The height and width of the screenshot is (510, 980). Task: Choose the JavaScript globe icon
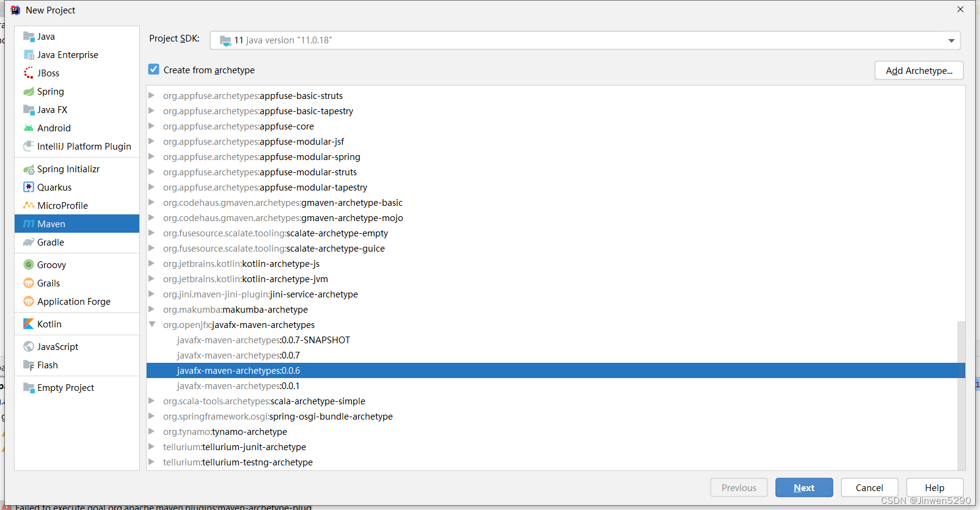click(29, 347)
